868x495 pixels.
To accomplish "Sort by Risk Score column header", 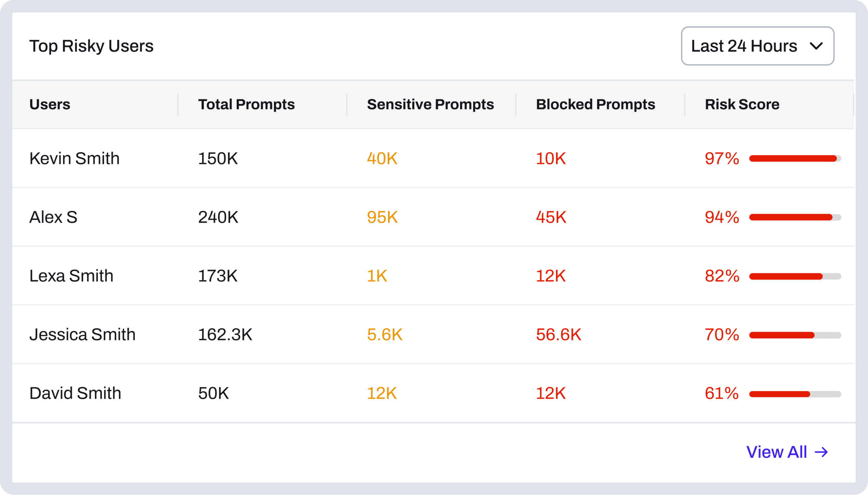I will (x=742, y=104).
